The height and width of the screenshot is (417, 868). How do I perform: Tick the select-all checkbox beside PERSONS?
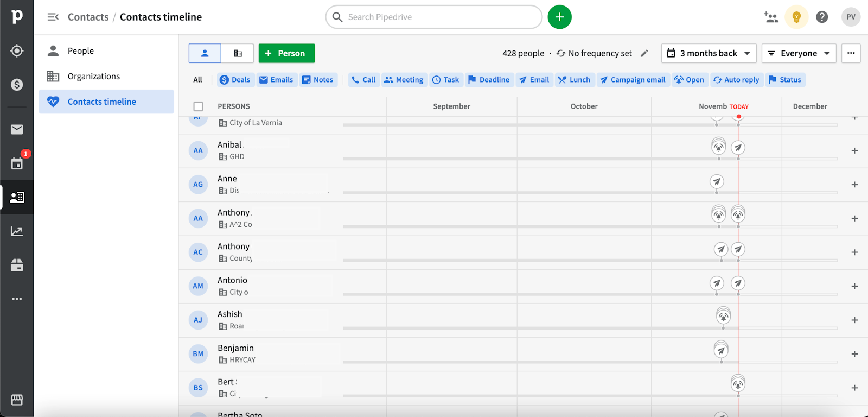(x=199, y=106)
